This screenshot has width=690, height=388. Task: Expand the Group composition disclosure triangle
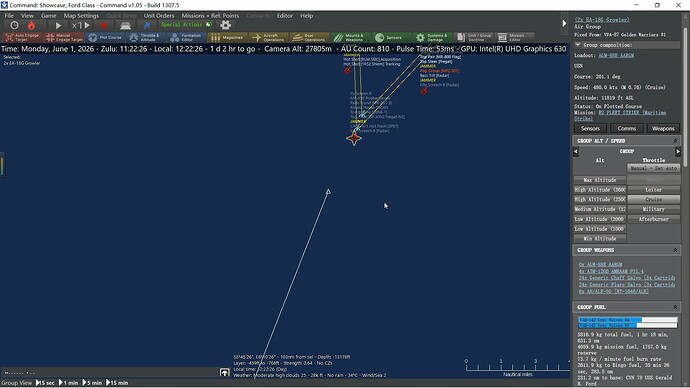tap(578, 45)
